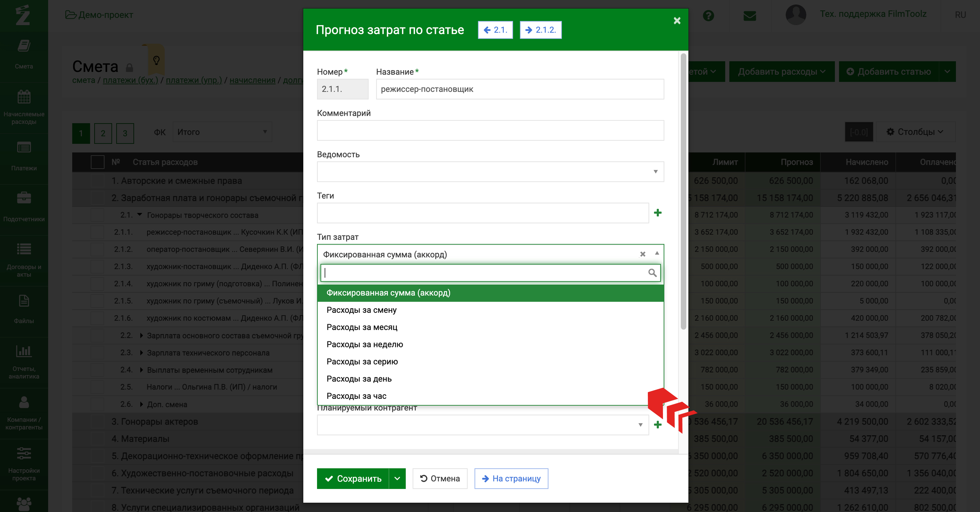Screen dimensions: 980x512
Task: Close the Прогноз затрат dialog
Action: coord(677,21)
